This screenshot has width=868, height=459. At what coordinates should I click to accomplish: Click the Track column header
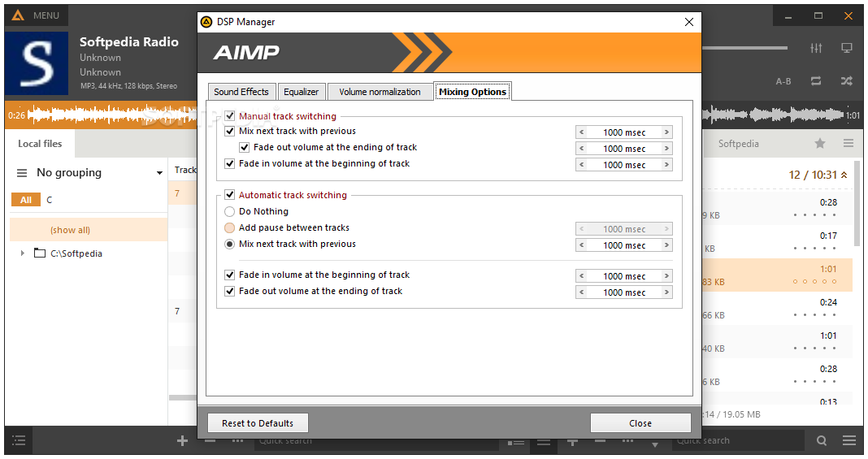pos(184,171)
